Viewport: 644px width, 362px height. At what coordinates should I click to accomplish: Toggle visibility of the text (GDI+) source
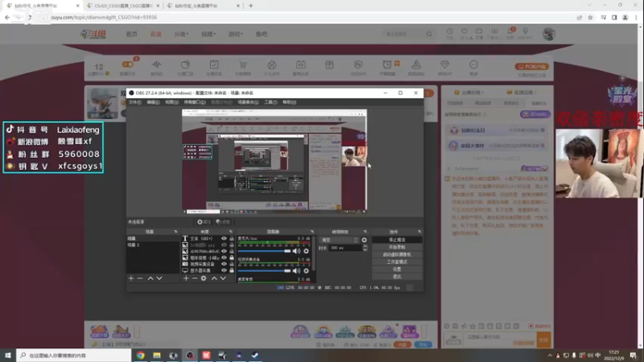(224, 238)
